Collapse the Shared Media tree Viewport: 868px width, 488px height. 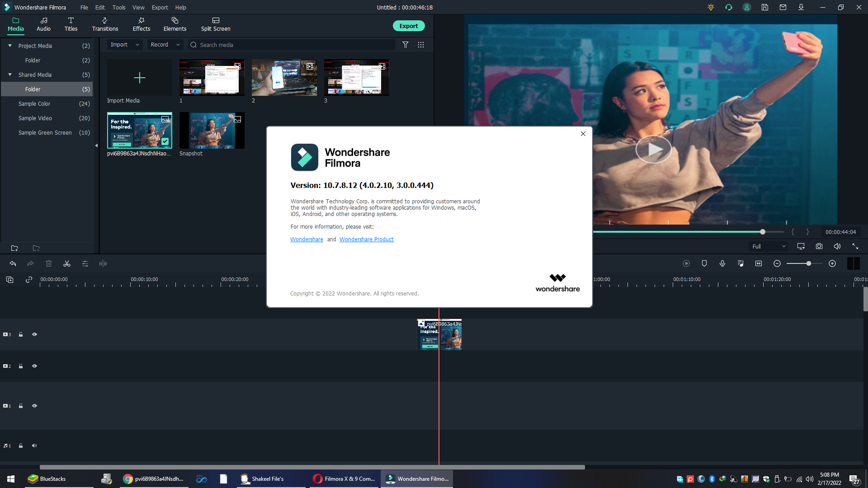10,75
